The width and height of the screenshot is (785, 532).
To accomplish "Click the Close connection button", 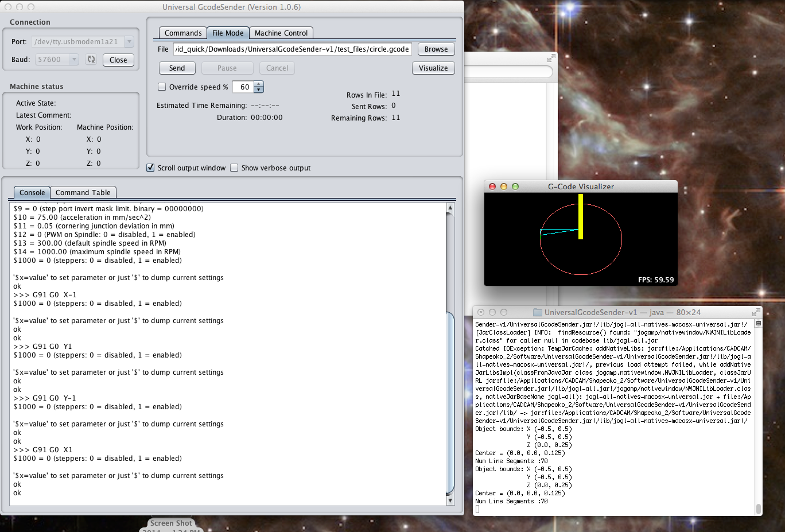I will coord(118,60).
